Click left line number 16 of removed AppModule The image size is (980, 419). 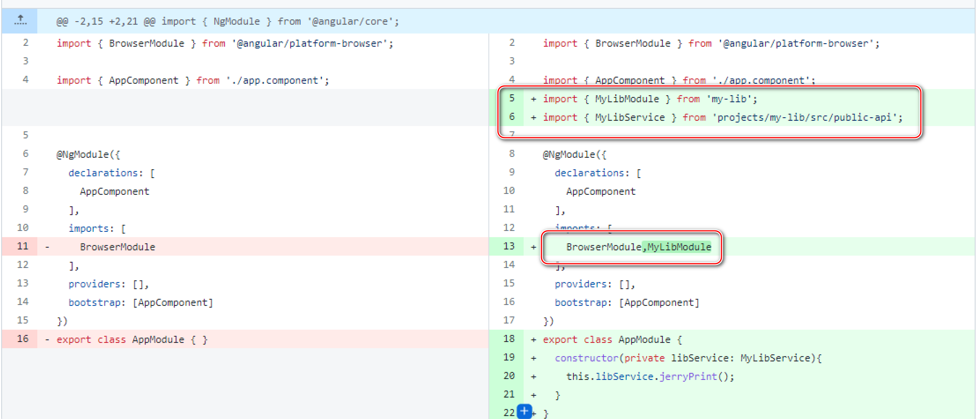[22, 339]
